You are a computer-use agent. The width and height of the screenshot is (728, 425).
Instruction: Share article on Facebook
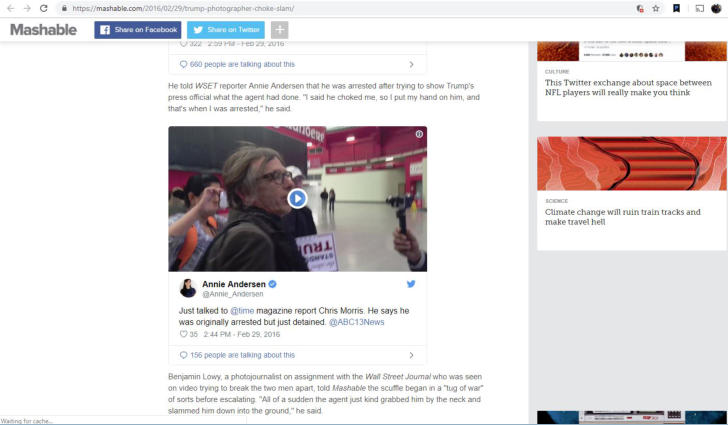coord(138,30)
